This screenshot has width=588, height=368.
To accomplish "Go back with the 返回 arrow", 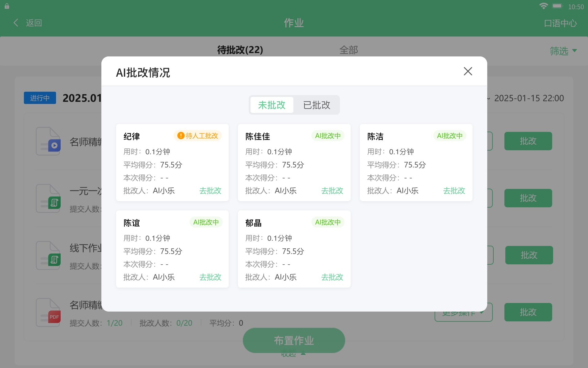I will coord(28,23).
